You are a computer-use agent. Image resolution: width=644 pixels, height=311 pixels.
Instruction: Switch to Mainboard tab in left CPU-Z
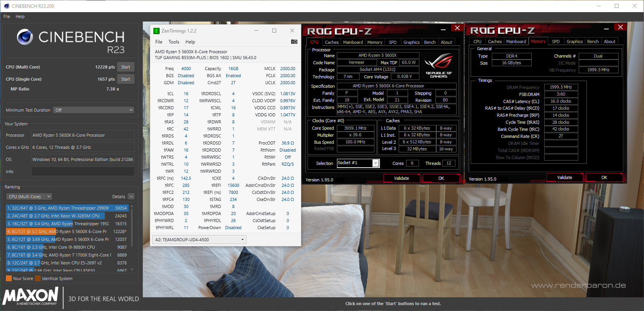(353, 42)
